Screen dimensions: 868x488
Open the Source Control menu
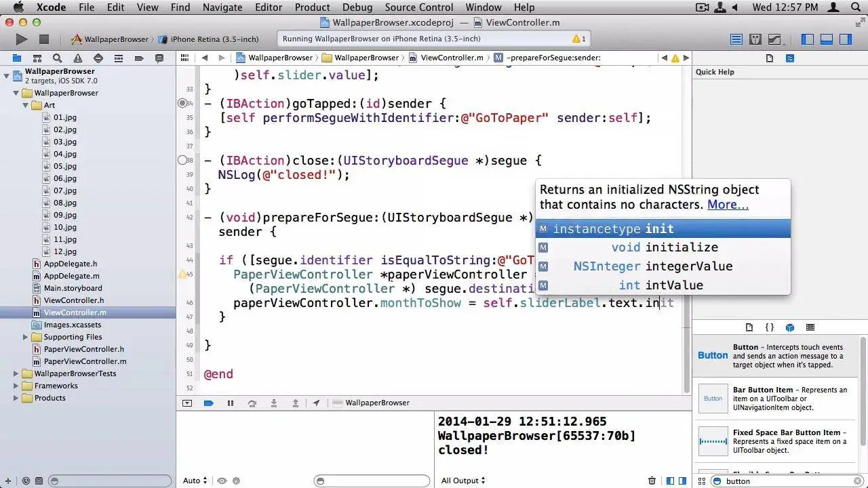[419, 7]
